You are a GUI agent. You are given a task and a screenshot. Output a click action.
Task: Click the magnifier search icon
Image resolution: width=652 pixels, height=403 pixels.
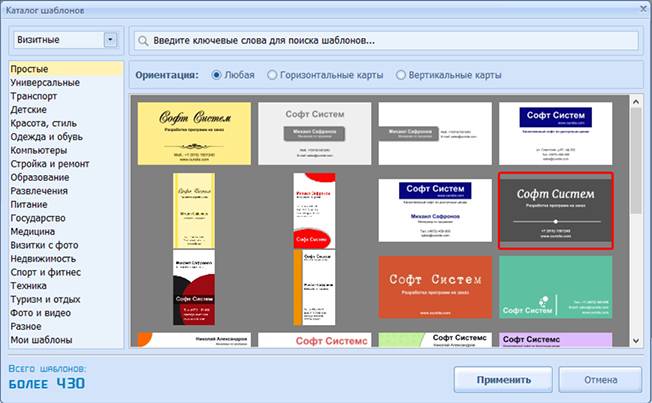click(146, 41)
